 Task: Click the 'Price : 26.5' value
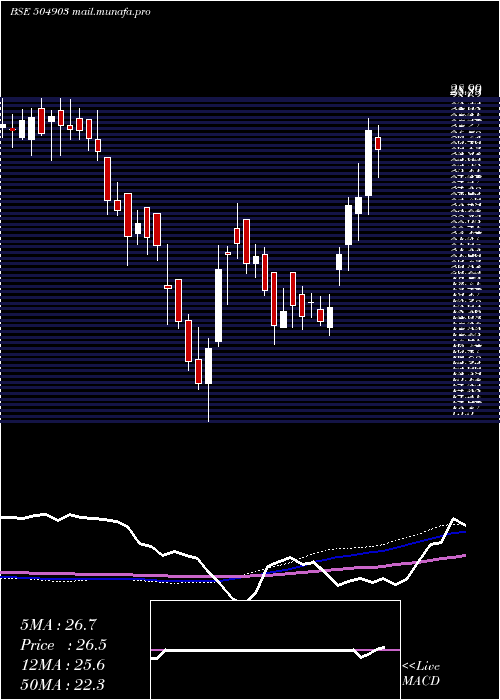click(63, 645)
